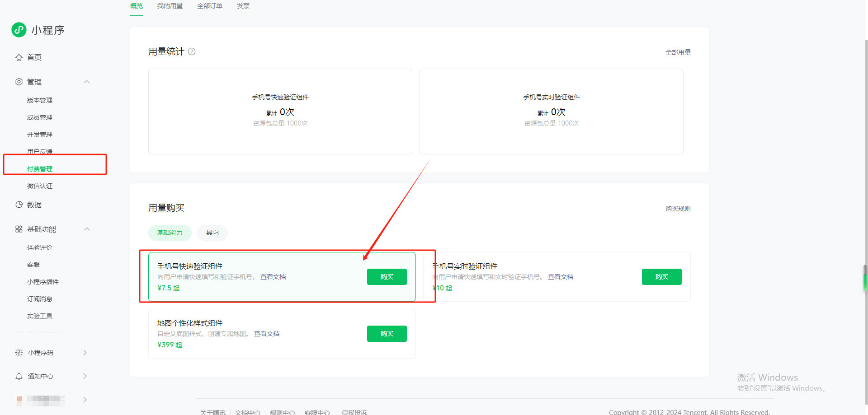Click the 购买规则 link
868x415 pixels.
tap(678, 209)
